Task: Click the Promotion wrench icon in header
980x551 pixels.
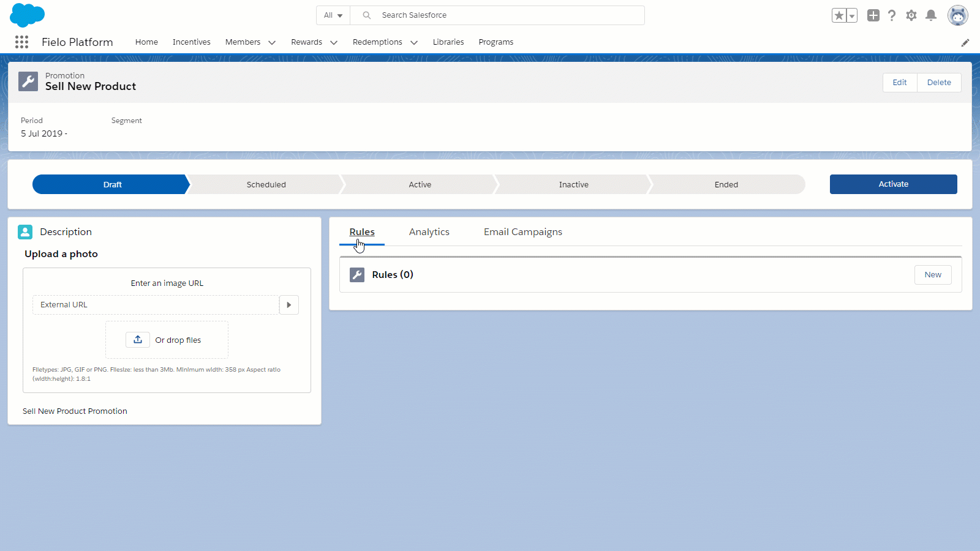Action: click(x=28, y=81)
